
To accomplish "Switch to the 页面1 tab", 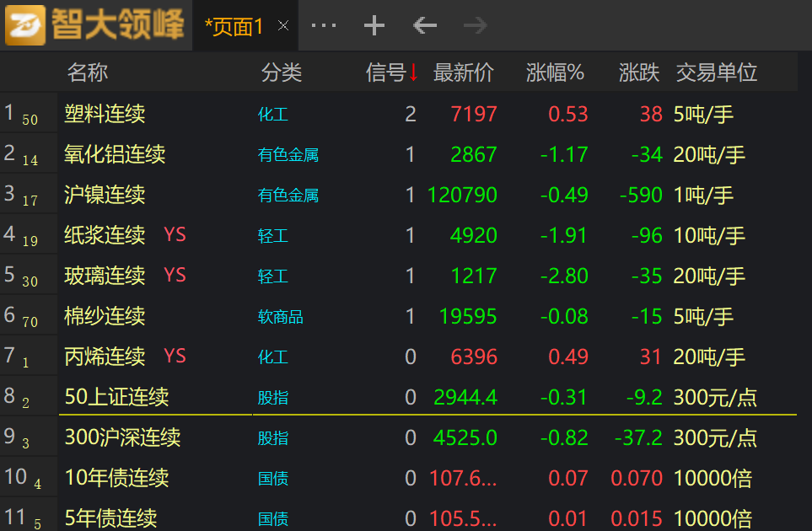I will [x=234, y=26].
